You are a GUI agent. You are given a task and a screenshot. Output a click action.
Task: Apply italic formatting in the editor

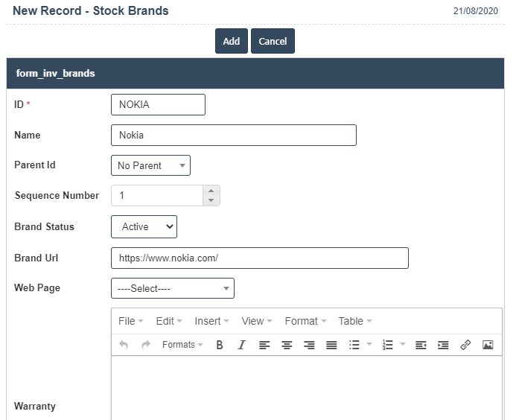click(x=241, y=345)
